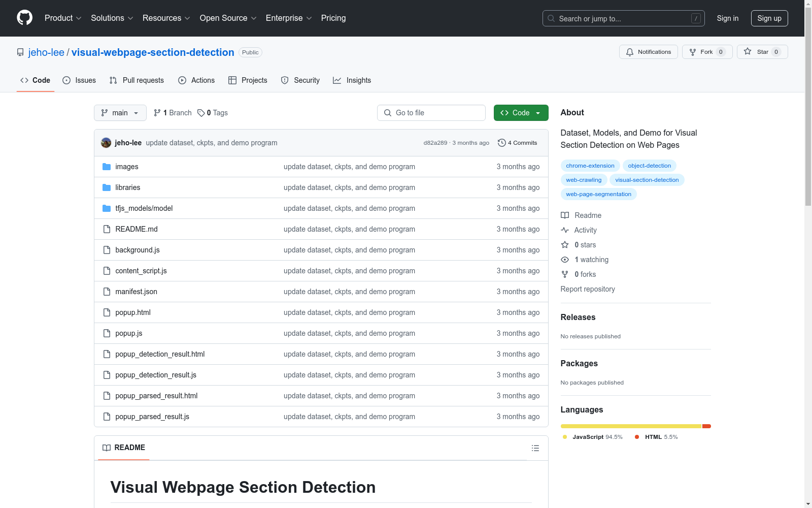Open popup_detection_result.html file
Screen dimensions: 812x508
(160, 354)
